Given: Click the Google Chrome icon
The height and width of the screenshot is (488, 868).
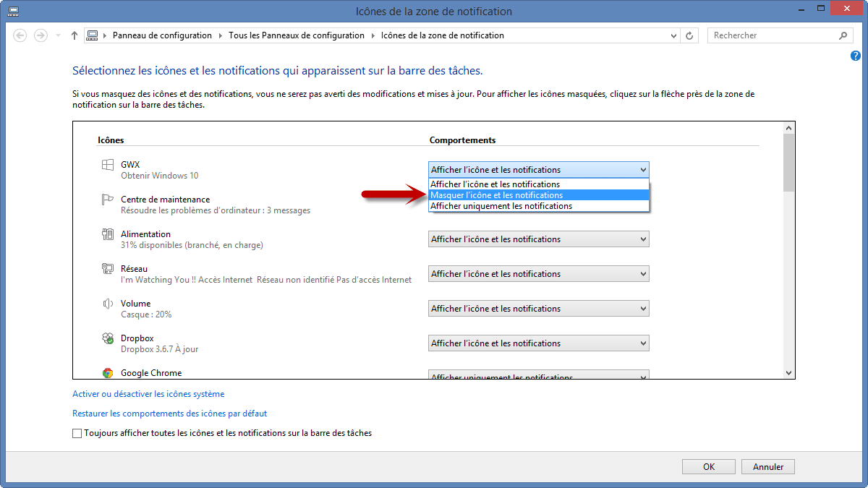Looking at the screenshot, I should point(108,373).
